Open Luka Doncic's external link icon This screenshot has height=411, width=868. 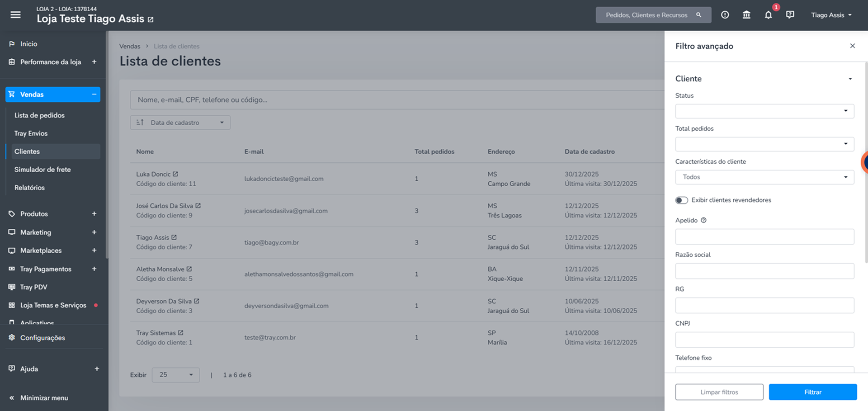click(175, 174)
